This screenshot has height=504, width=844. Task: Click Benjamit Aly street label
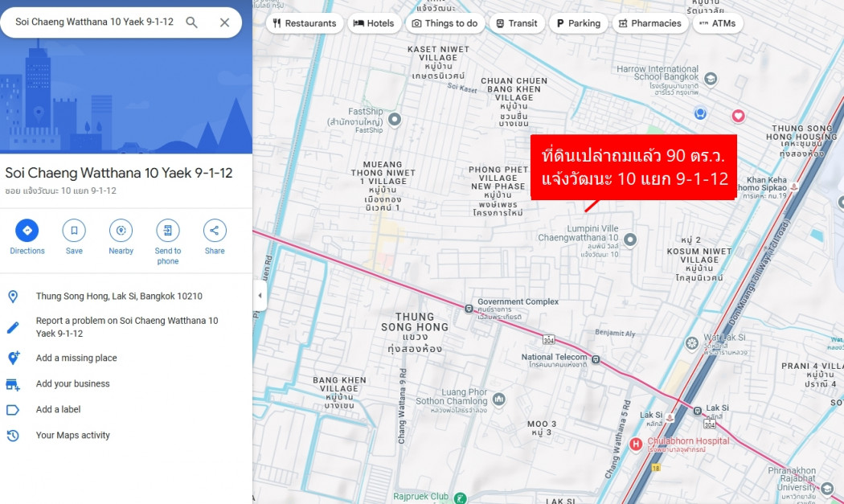pyautogui.click(x=615, y=333)
